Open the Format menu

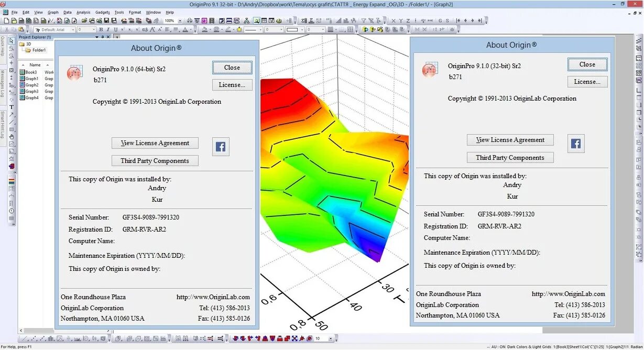point(135,12)
